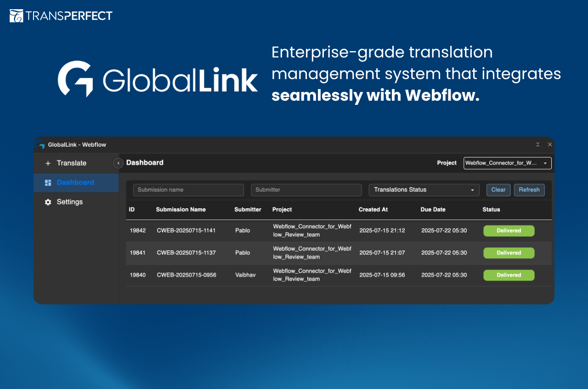Viewport: 588px width, 389px height.
Task: Click due date in row 19841
Action: [x=444, y=253]
